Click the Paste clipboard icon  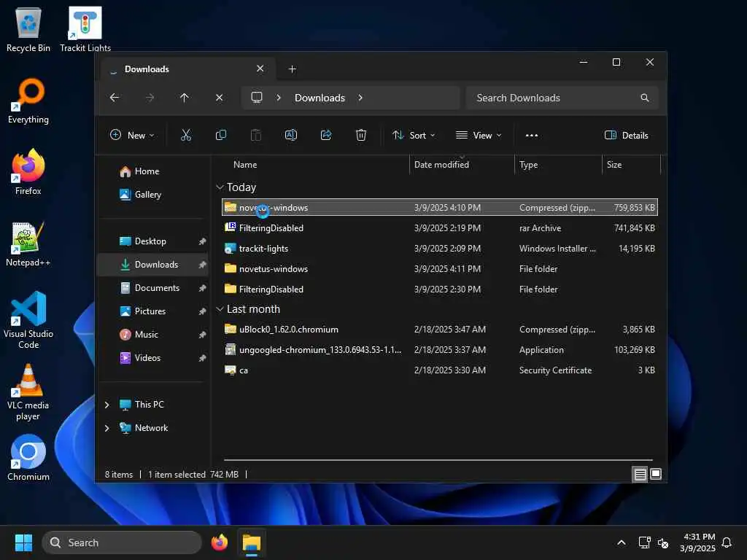pyautogui.click(x=256, y=135)
